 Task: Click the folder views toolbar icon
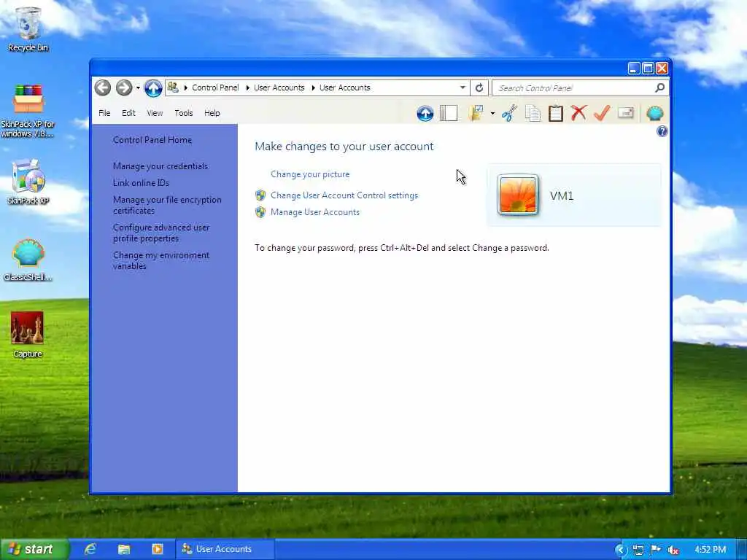click(x=476, y=113)
